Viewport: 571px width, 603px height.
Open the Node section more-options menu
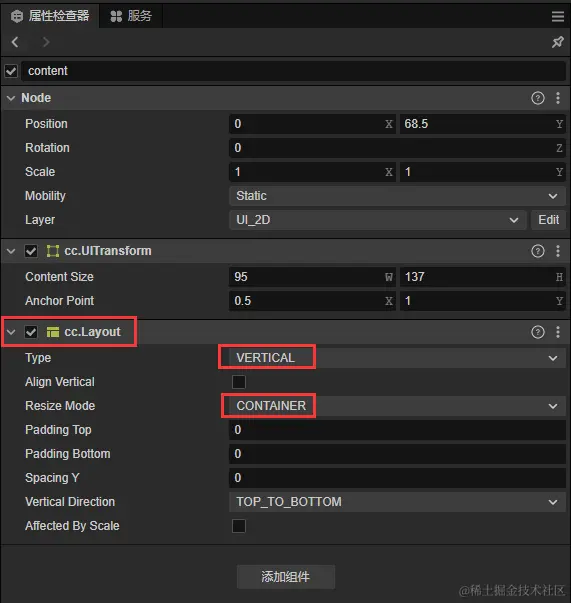tap(558, 98)
